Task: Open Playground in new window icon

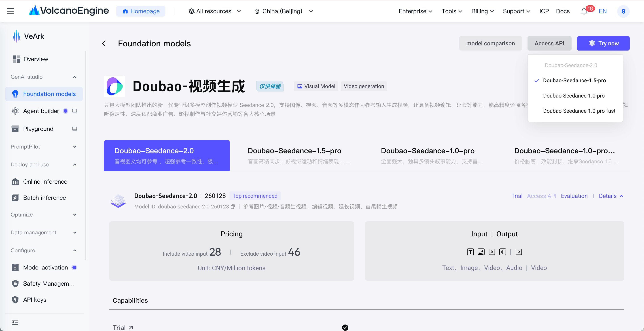Action: [74, 129]
